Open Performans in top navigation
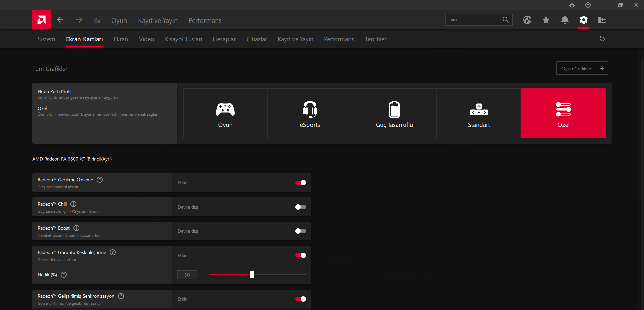The height and width of the screenshot is (310, 644). coord(205,20)
